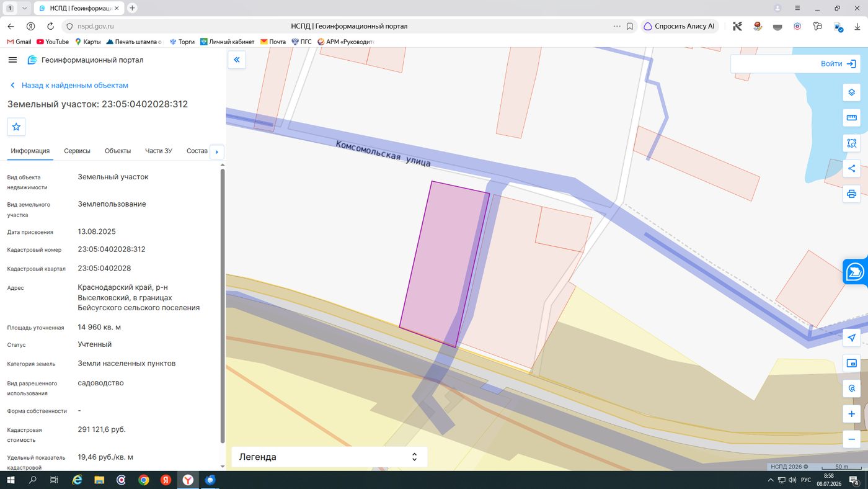Image resolution: width=868 pixels, height=489 pixels.
Task: Print the map with printer icon
Action: tap(851, 194)
